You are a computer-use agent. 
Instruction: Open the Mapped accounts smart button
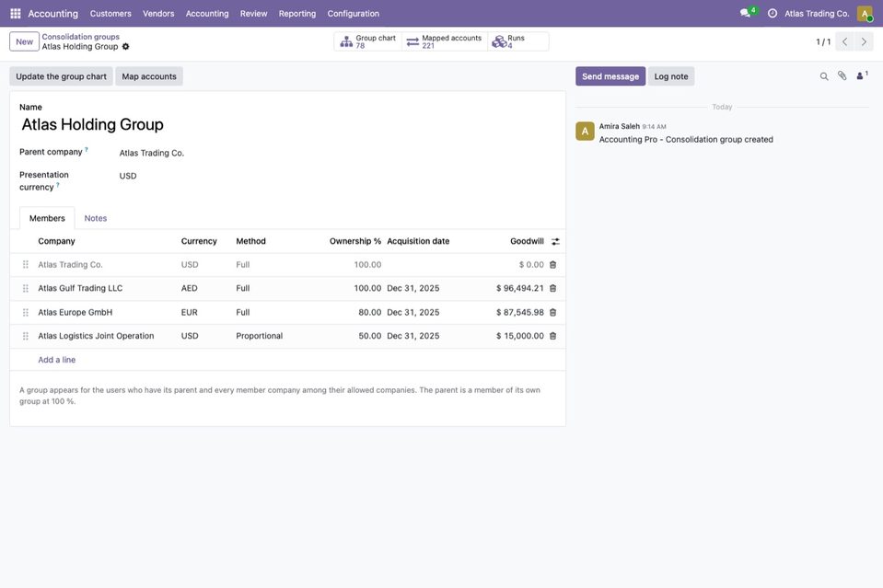coord(445,41)
